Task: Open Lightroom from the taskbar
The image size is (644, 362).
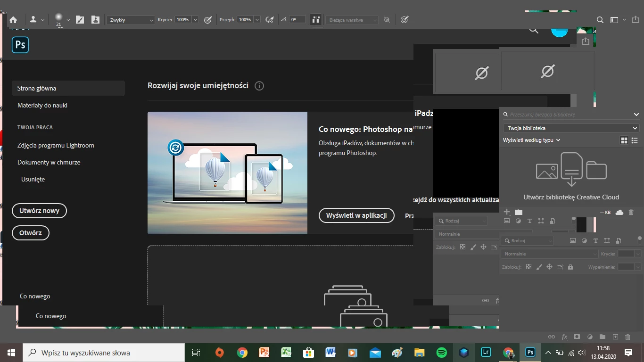Action: 486,353
